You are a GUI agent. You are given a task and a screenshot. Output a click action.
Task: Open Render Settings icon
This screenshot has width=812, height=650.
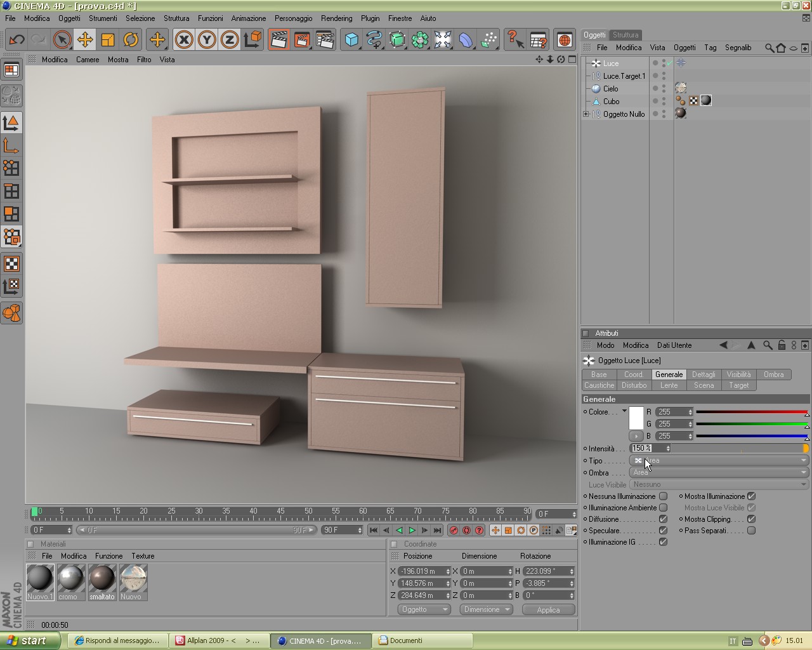(325, 40)
